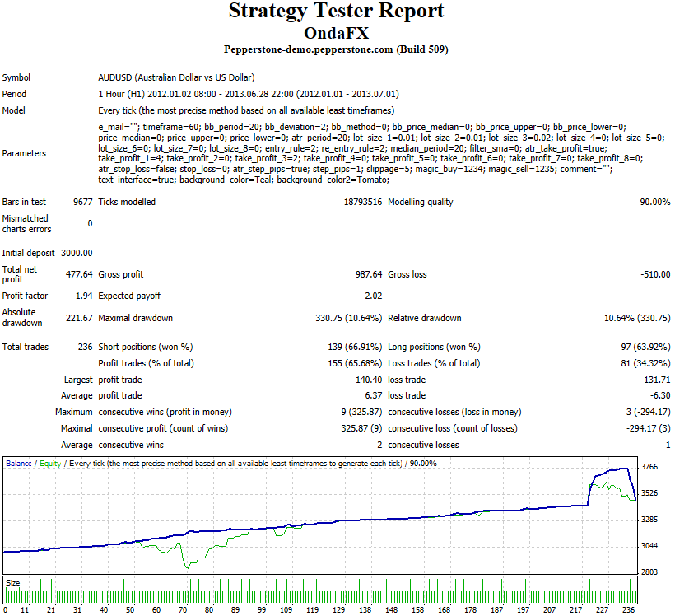Screen dimensions: 675x616
Task: Click the Balance legend label on chart
Action: point(19,464)
